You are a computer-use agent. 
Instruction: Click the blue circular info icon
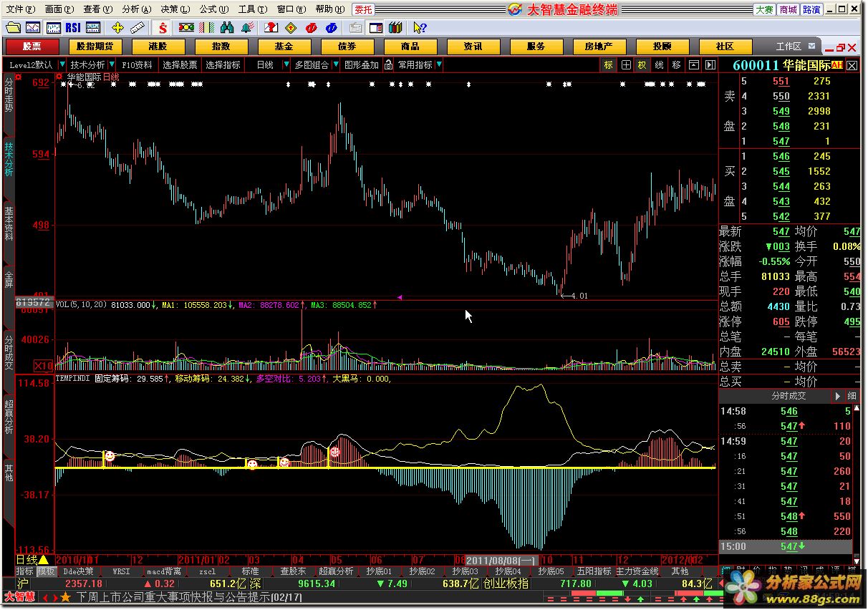(x=331, y=28)
